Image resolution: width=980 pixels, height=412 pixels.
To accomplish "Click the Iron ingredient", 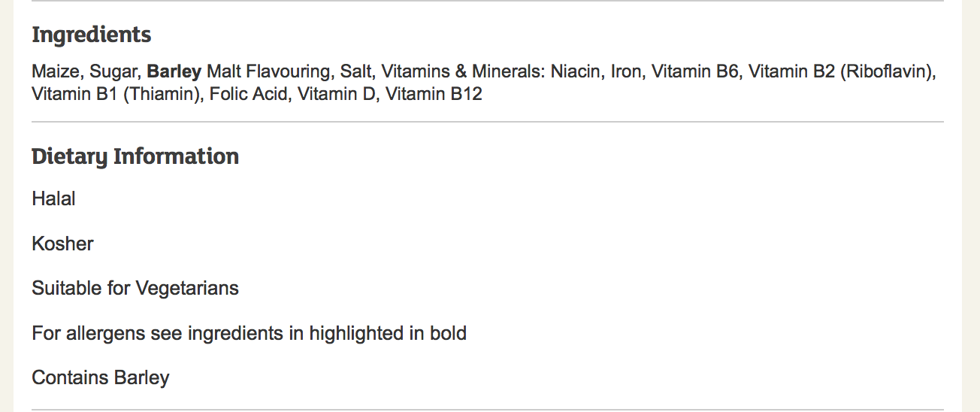I will [x=626, y=72].
